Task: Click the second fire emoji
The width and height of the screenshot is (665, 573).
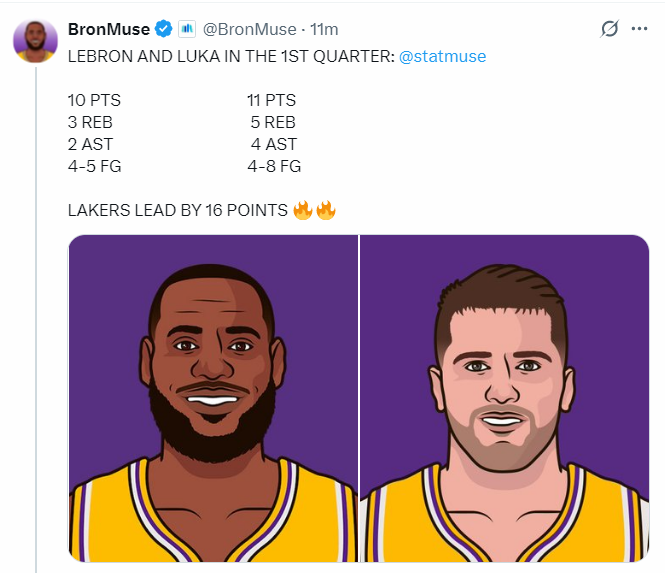Action: (326, 210)
